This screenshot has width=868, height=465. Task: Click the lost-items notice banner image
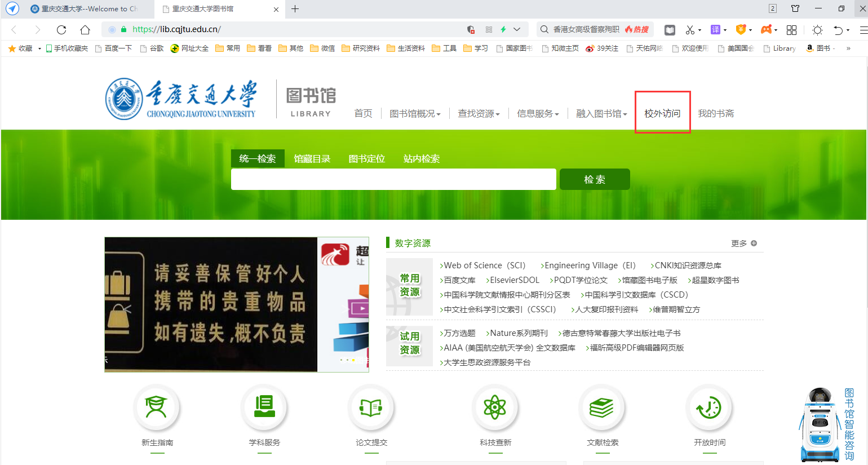click(211, 304)
